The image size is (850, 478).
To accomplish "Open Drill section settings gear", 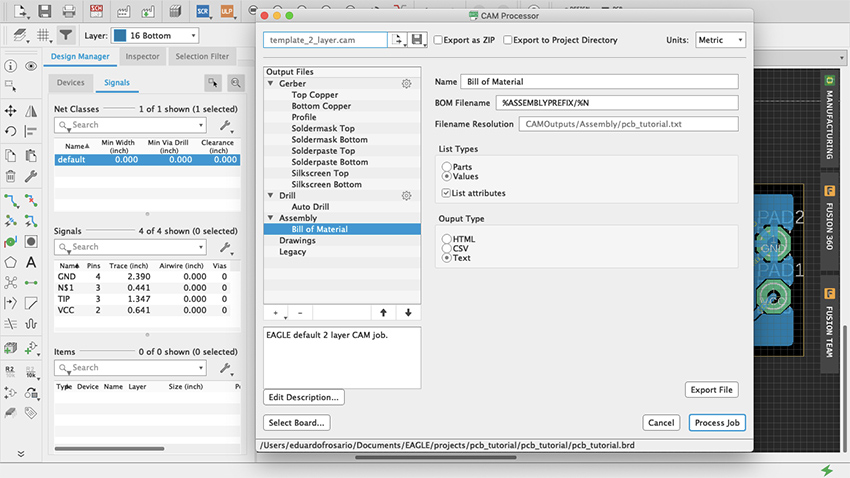I will 406,196.
